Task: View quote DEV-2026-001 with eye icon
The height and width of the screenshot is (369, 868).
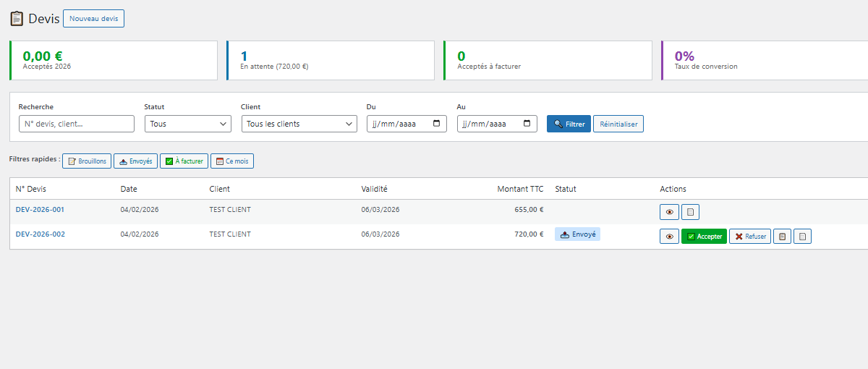Action: [x=669, y=212]
